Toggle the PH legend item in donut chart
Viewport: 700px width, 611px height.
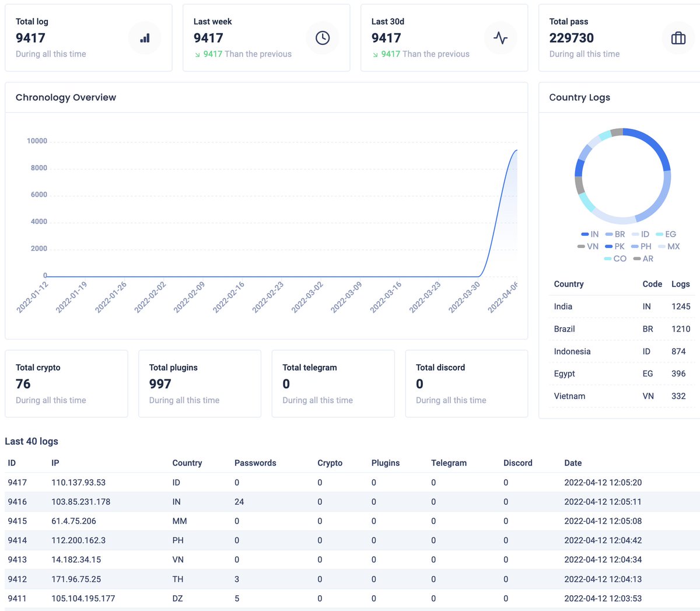click(641, 246)
